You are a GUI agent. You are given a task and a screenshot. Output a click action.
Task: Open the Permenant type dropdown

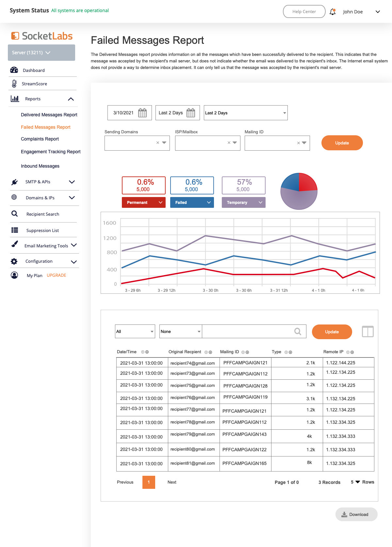pos(144,202)
